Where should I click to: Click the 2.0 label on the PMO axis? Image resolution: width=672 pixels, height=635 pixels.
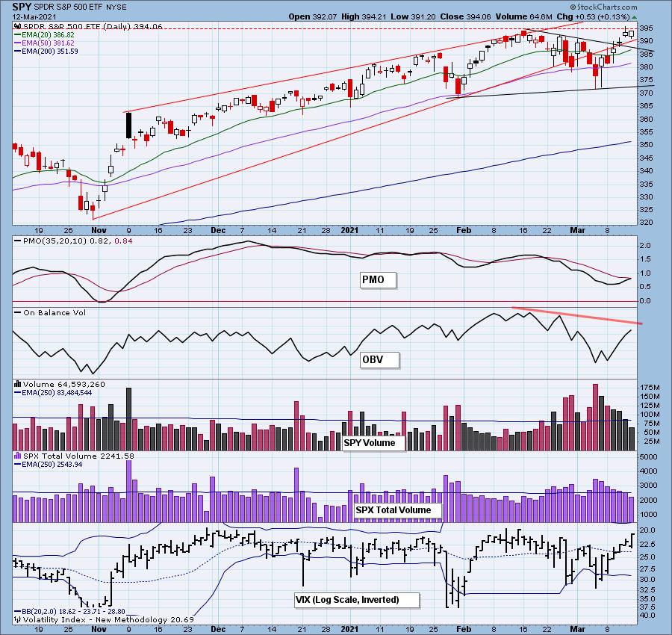tap(645, 246)
